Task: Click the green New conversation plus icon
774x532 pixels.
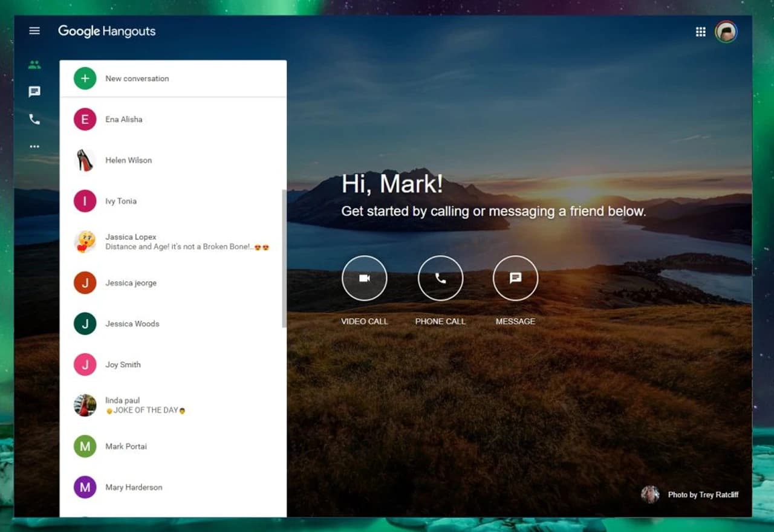Action: (x=85, y=79)
